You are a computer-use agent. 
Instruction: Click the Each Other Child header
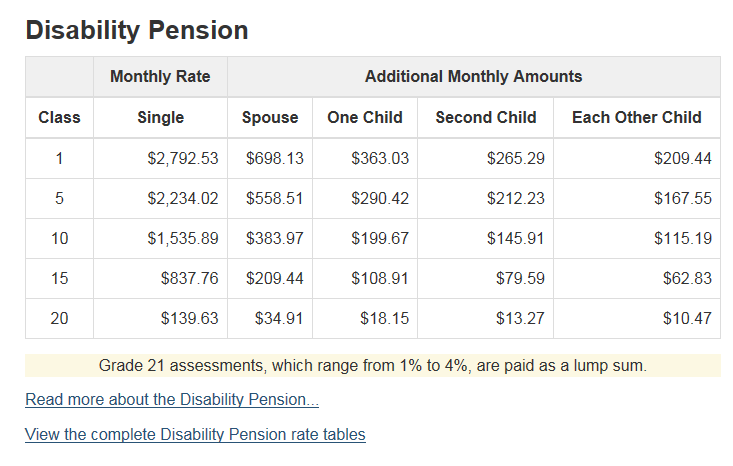637,117
